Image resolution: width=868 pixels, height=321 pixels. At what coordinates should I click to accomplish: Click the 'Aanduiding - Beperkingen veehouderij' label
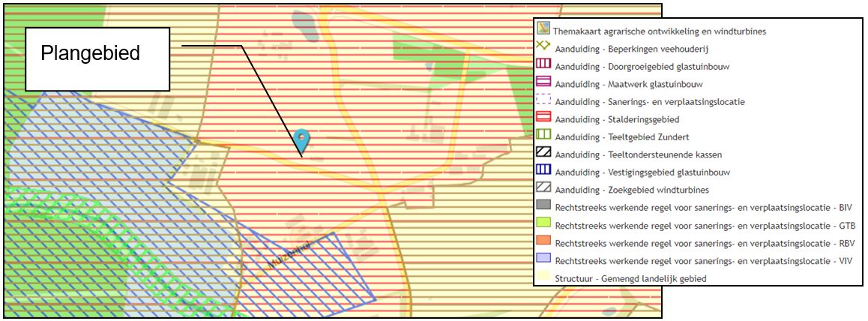(x=632, y=49)
